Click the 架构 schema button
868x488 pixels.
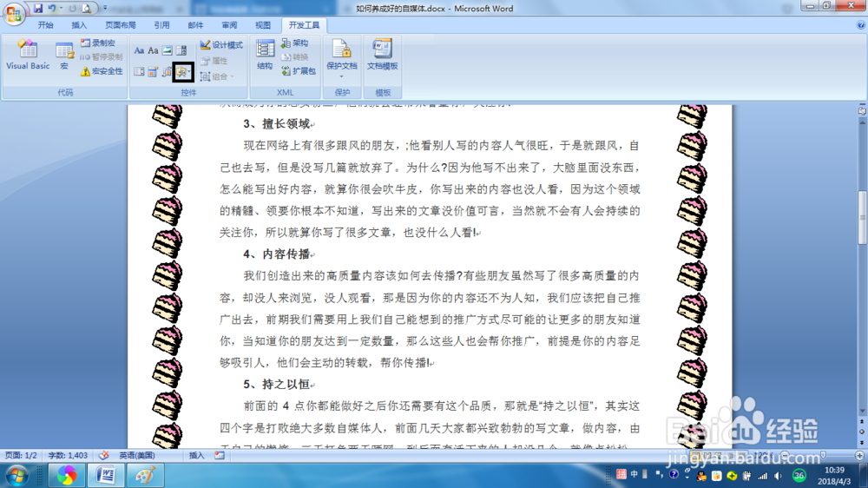pyautogui.click(x=295, y=43)
